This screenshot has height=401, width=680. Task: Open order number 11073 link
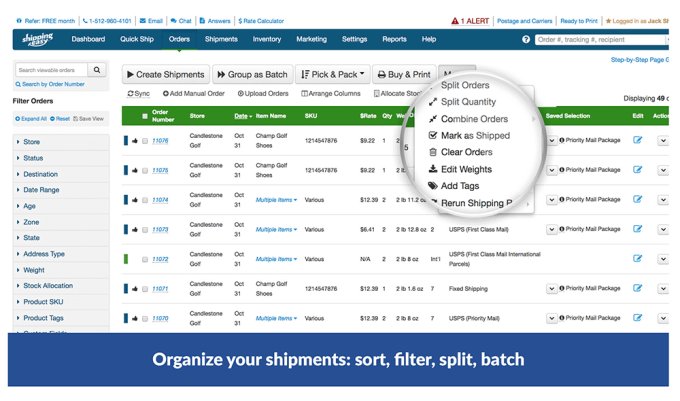pos(160,229)
